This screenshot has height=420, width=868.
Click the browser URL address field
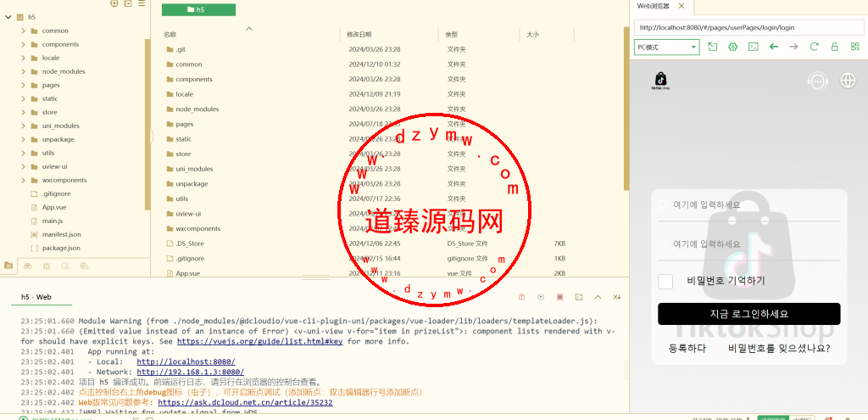(749, 26)
